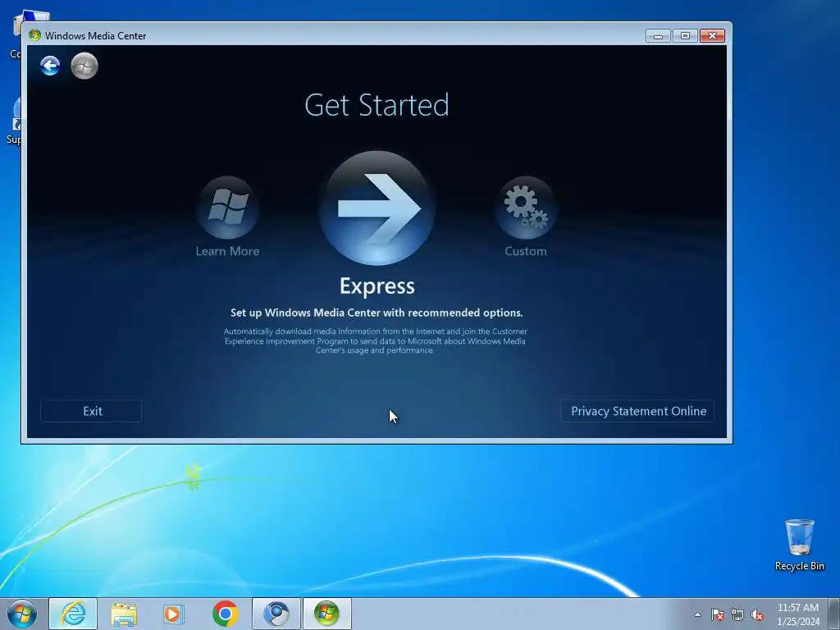The image size is (840, 630).
Task: Click the Get Started heading
Action: click(x=377, y=105)
